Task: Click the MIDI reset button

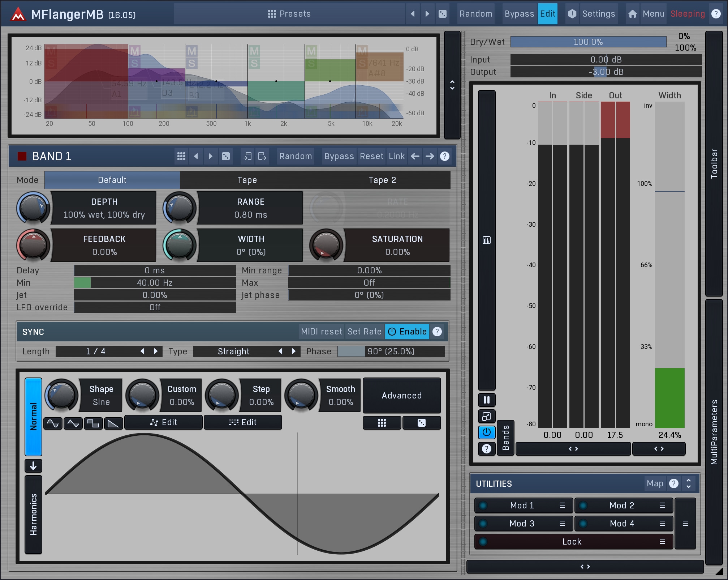Action: point(321,332)
